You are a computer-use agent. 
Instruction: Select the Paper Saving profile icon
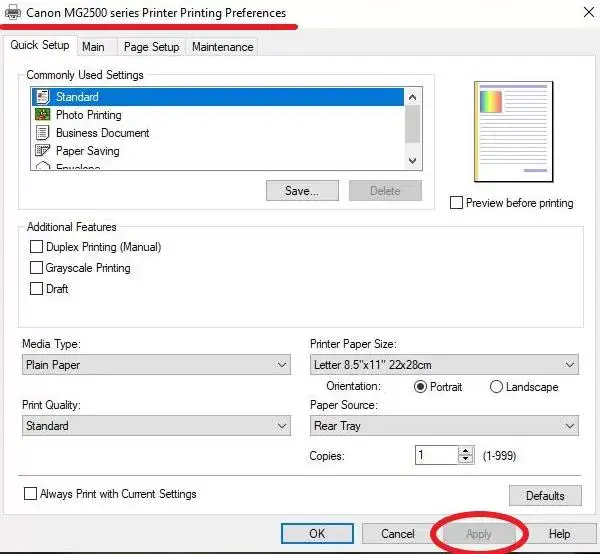(42, 150)
